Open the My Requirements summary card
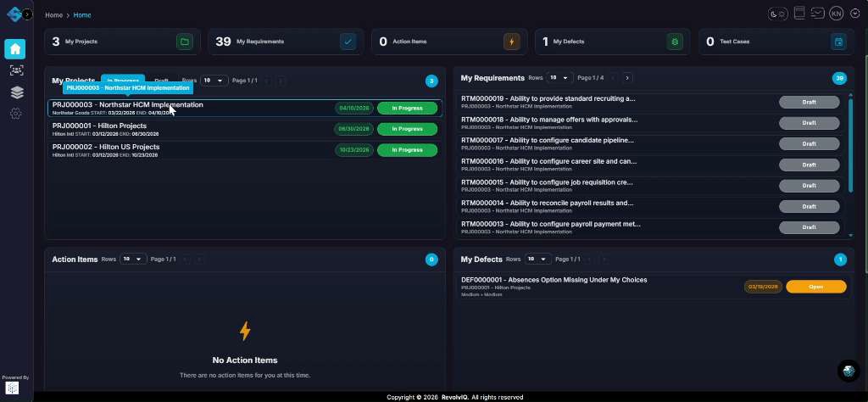Screen dimensions: 868x402 point(286,42)
